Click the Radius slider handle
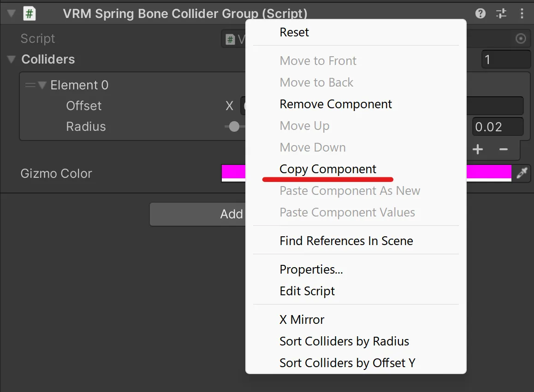Image resolution: width=534 pixels, height=392 pixels. (x=234, y=127)
